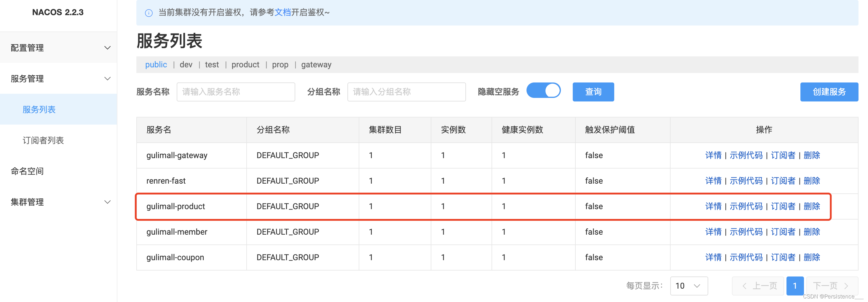The width and height of the screenshot is (868, 302).
Task: Focus the 服务名称 input field
Action: [236, 92]
